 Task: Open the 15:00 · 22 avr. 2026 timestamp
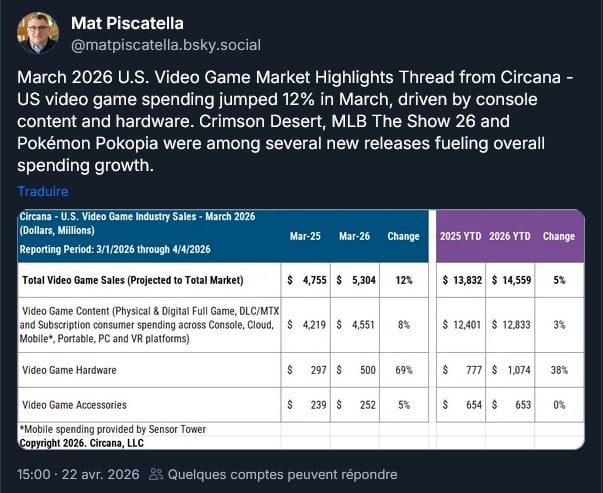78,475
